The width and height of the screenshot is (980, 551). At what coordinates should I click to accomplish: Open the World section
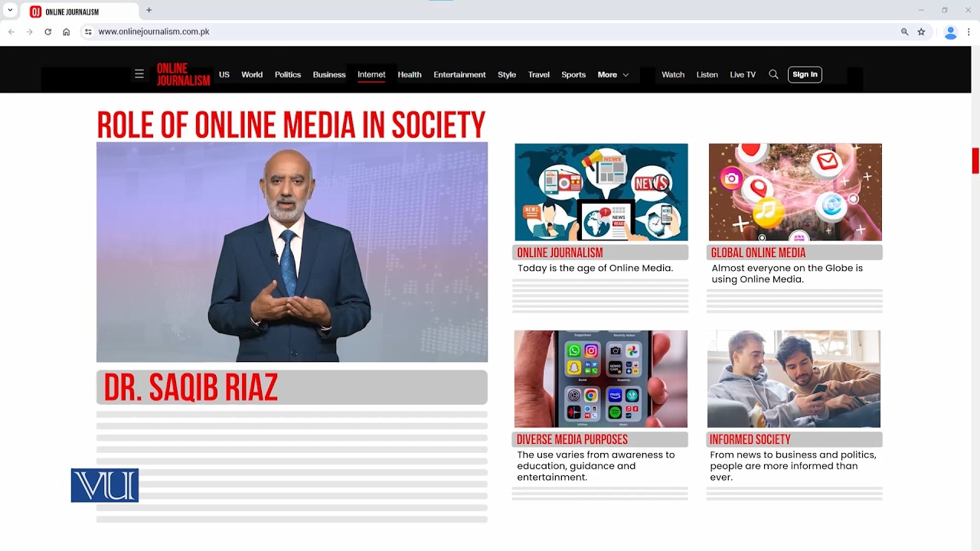tap(252, 74)
